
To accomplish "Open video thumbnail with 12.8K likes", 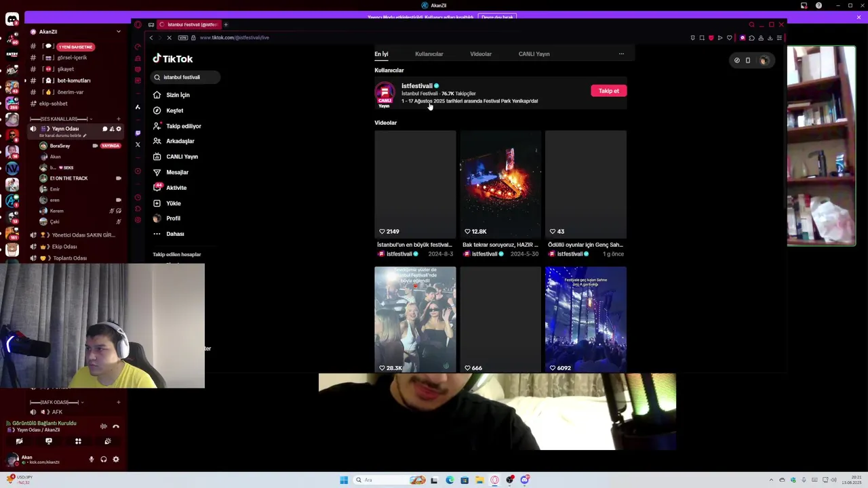I will (500, 184).
